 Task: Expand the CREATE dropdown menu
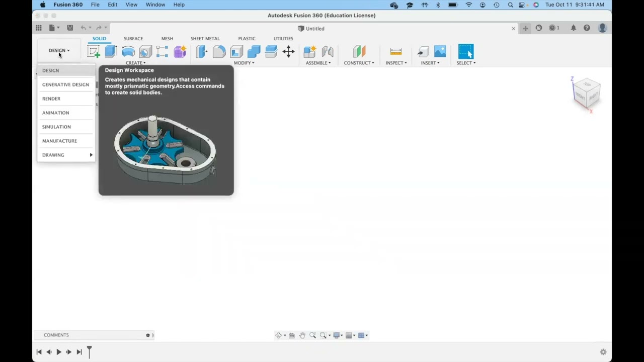point(135,63)
